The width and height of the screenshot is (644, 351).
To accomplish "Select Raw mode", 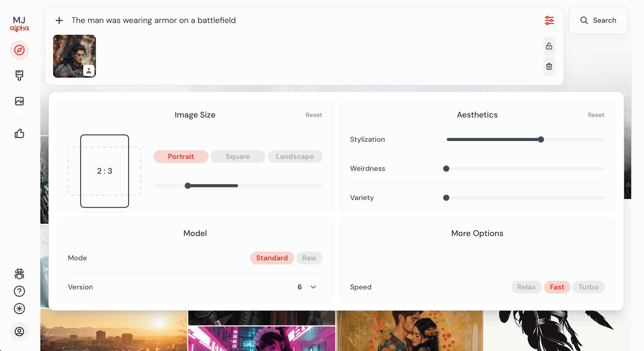I will (309, 258).
